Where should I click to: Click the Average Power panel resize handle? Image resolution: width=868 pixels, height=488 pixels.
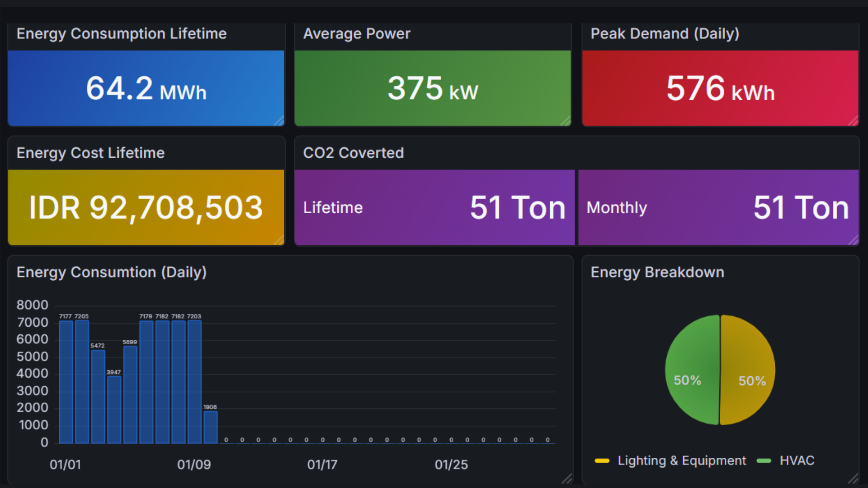(566, 121)
